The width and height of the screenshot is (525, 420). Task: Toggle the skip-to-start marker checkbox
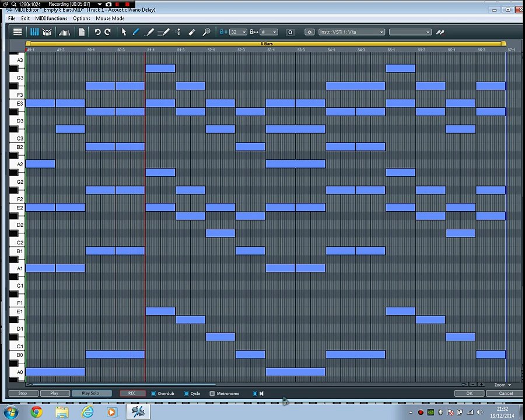point(254,394)
